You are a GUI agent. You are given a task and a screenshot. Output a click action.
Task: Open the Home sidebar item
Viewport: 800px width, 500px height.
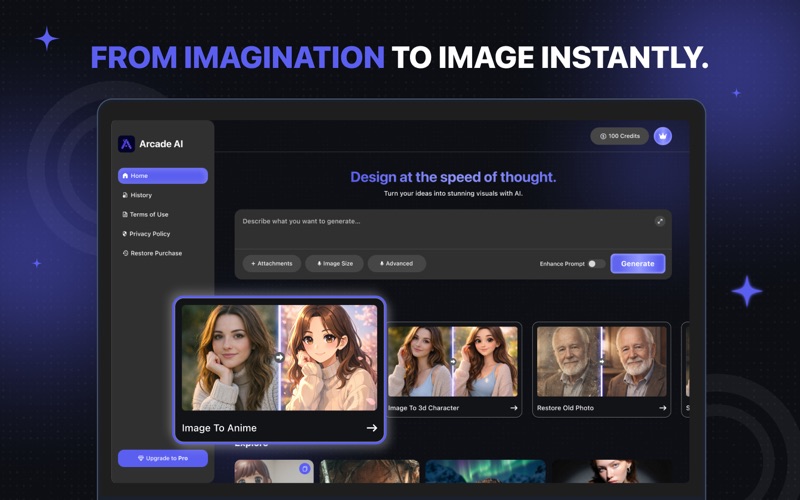(163, 176)
